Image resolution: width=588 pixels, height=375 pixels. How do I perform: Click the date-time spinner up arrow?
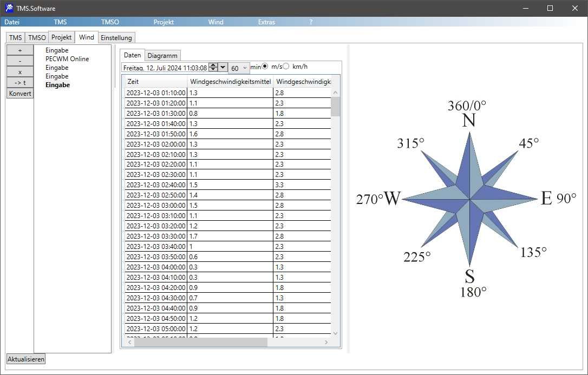[213, 65]
